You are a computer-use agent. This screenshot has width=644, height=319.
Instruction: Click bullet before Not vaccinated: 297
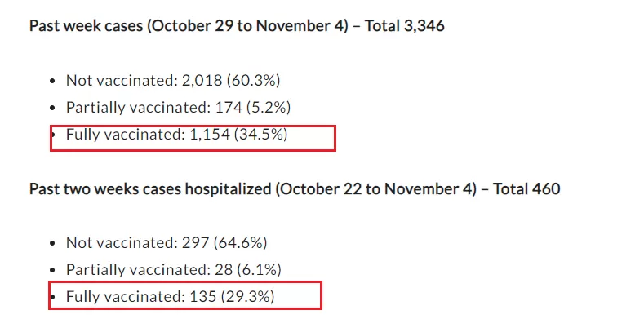point(52,243)
